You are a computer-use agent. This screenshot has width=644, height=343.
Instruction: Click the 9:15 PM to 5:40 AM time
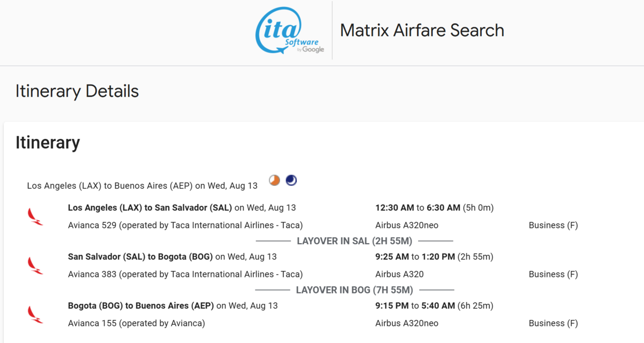(434, 305)
